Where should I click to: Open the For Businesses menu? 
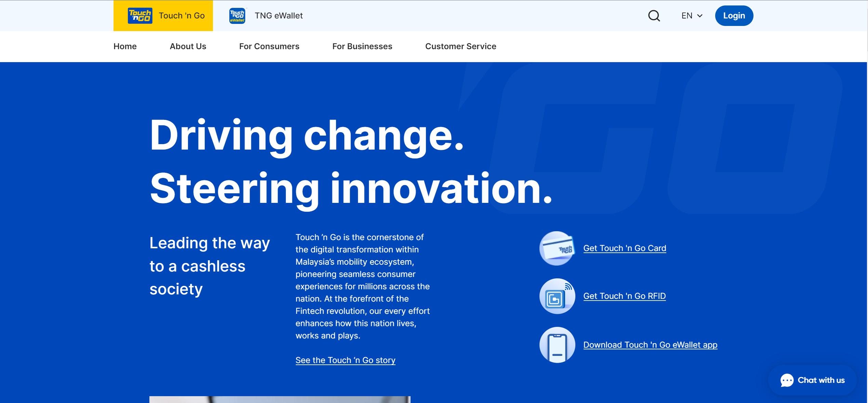[362, 46]
